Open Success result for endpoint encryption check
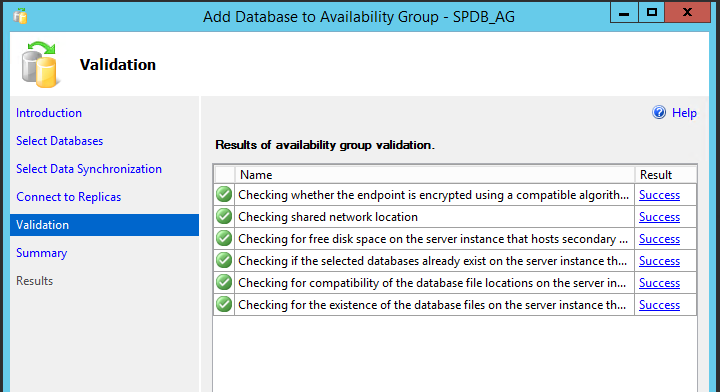Image resolution: width=720 pixels, height=392 pixels. pyautogui.click(x=659, y=195)
